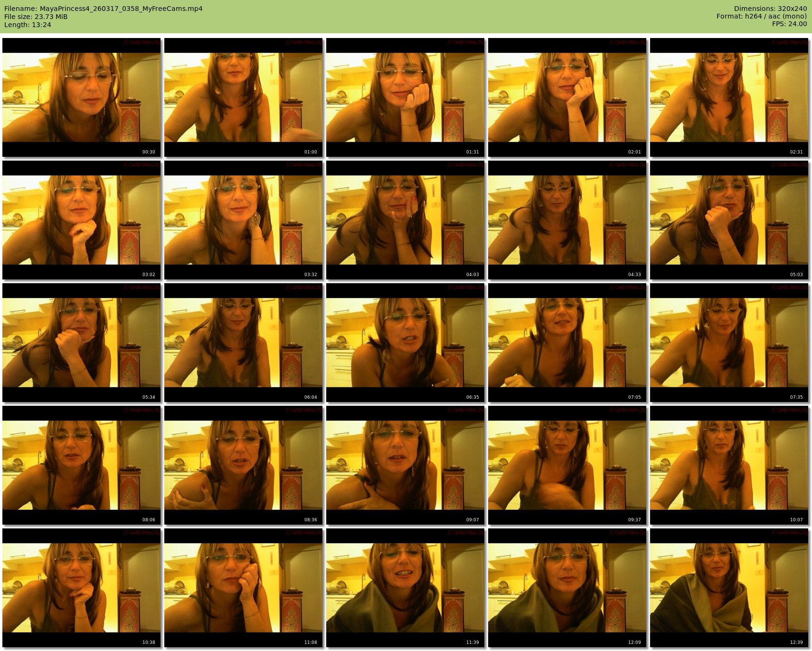Click the frame at 07:35

(729, 343)
